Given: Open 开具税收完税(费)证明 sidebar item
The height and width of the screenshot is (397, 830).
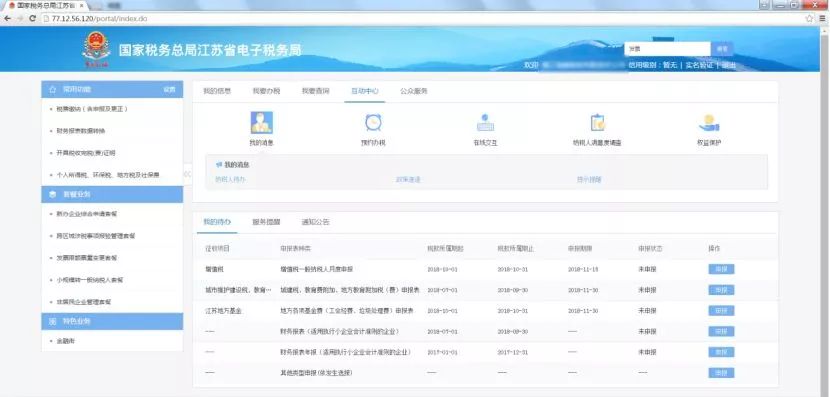Looking at the screenshot, I should tap(86, 153).
